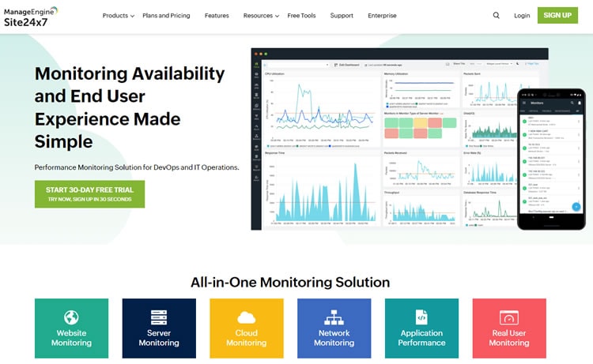The image size is (593, 364).
Task: Click the cloud icon on Cloud Monitoring
Action: [x=246, y=317]
